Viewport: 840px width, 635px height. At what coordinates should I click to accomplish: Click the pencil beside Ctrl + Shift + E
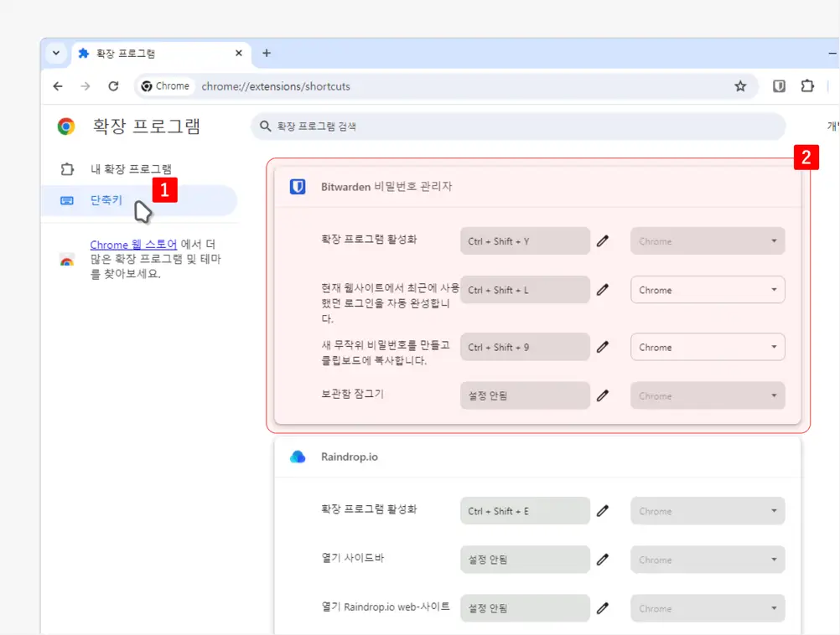point(602,511)
